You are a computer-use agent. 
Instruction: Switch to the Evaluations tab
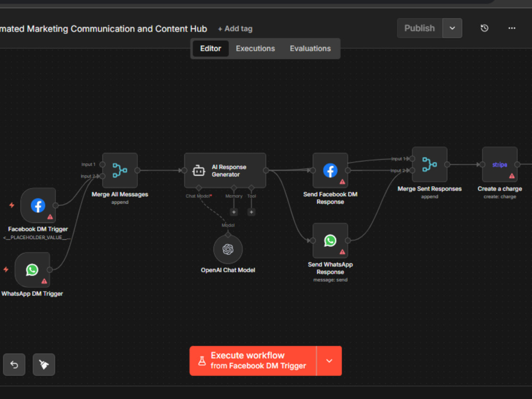pyautogui.click(x=310, y=48)
